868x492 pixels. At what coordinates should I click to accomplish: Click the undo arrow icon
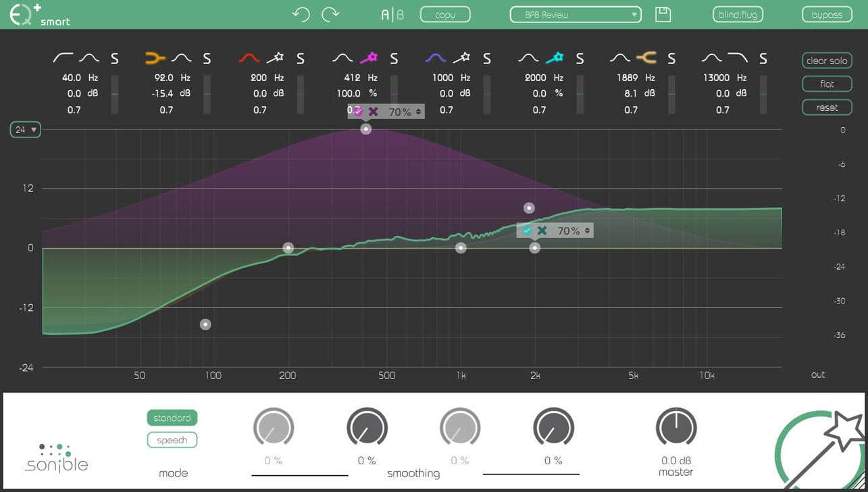click(x=301, y=14)
